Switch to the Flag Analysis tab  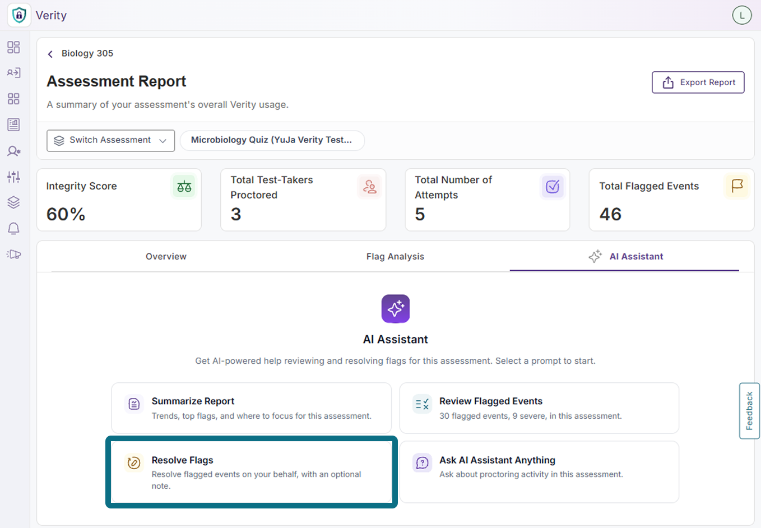point(395,257)
